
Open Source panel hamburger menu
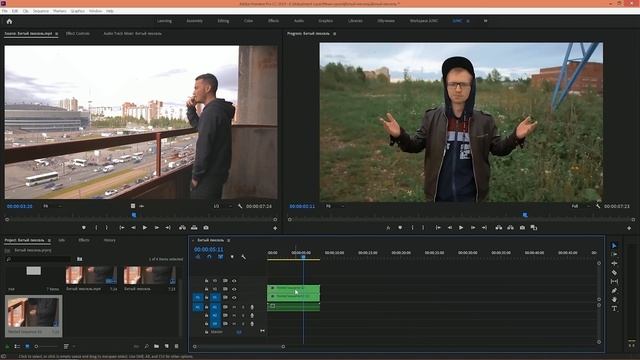point(57,33)
